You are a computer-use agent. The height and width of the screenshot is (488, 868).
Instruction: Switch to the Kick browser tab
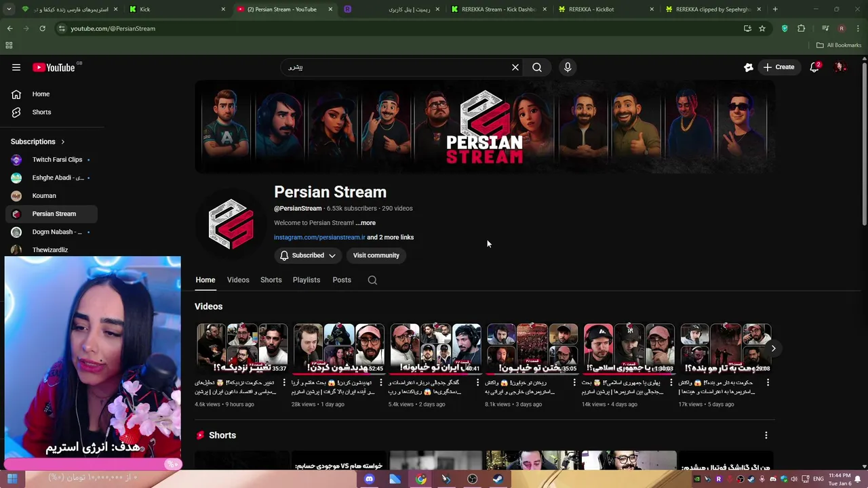click(176, 9)
